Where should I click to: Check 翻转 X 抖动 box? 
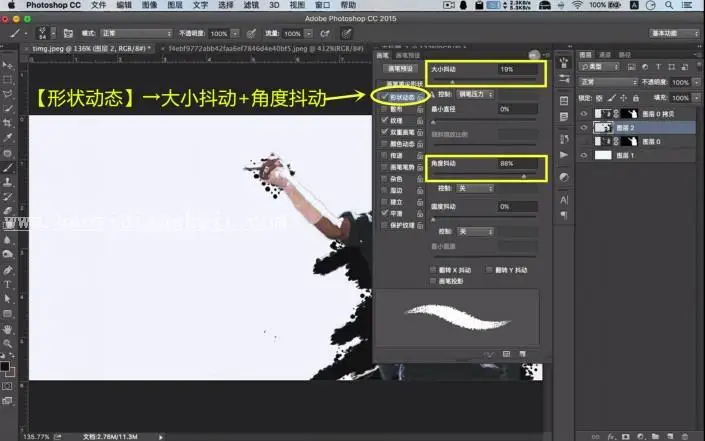point(433,270)
